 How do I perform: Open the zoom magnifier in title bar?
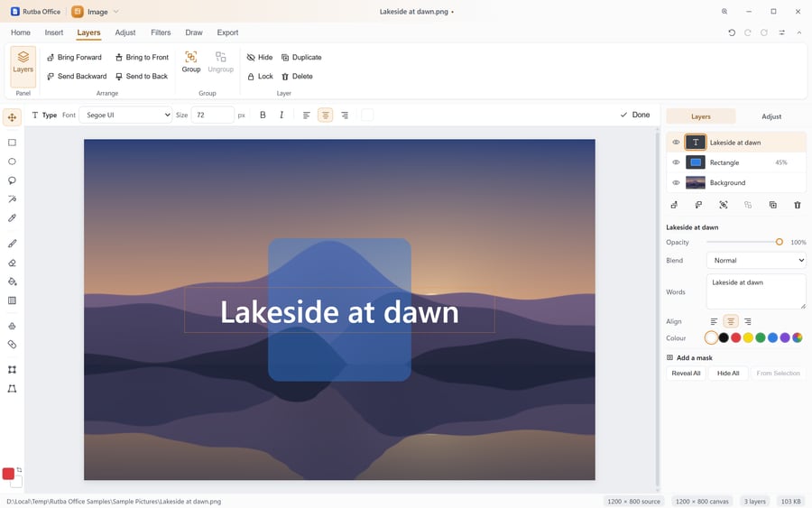tap(724, 12)
